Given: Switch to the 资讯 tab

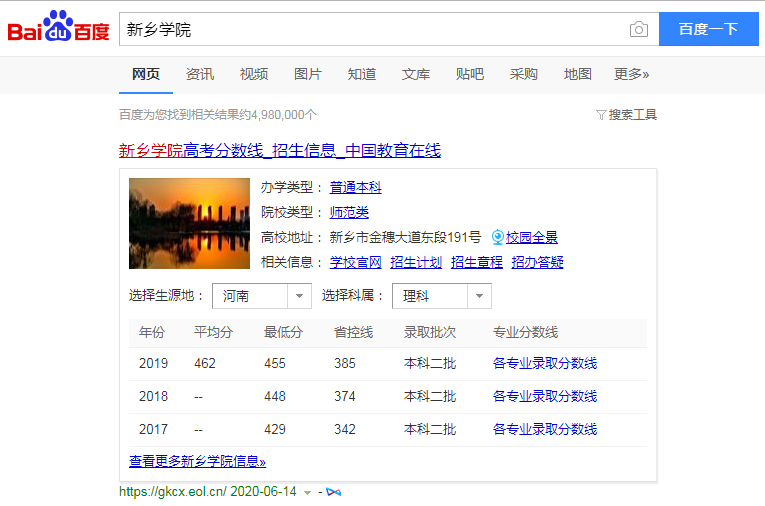Looking at the screenshot, I should (200, 74).
